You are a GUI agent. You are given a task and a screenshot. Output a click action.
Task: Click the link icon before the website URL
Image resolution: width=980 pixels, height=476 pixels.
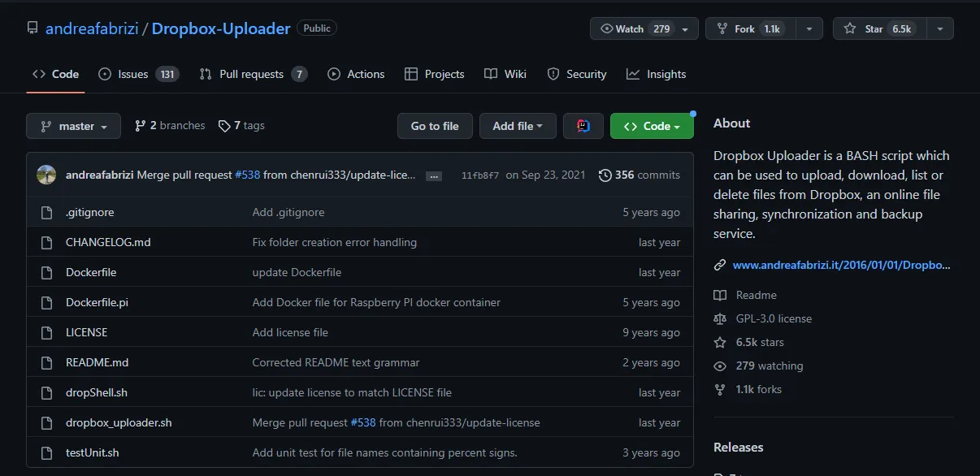[719, 264]
